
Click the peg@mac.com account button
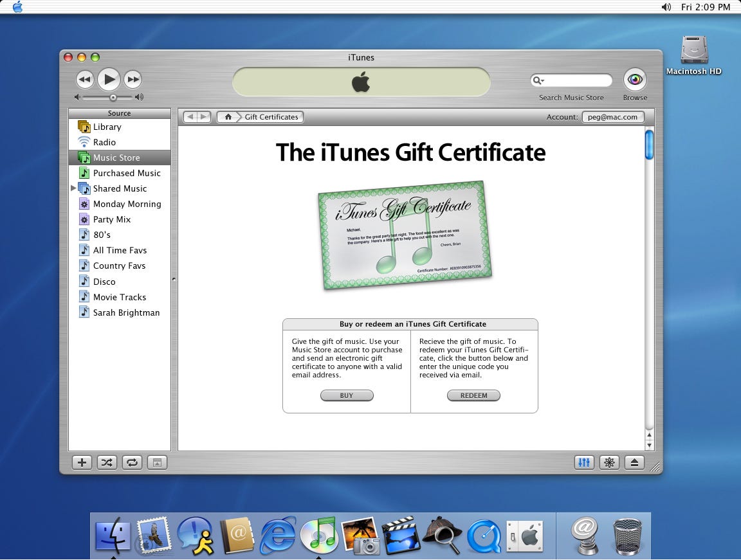[613, 116]
